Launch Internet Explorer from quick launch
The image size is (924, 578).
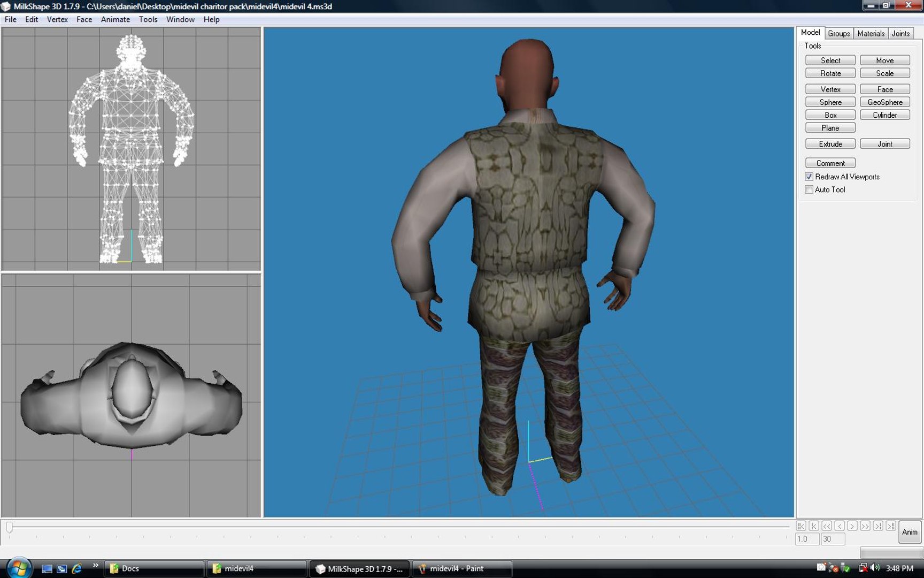tap(77, 568)
